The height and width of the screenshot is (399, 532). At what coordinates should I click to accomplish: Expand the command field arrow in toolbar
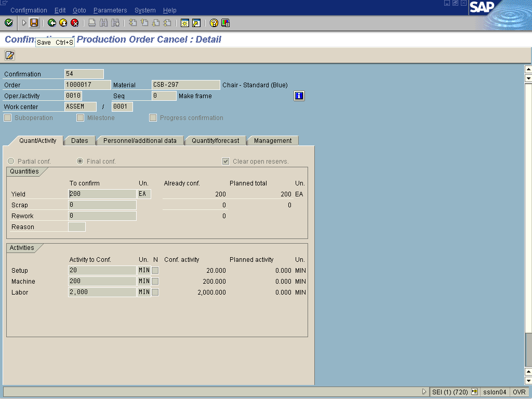click(24, 23)
